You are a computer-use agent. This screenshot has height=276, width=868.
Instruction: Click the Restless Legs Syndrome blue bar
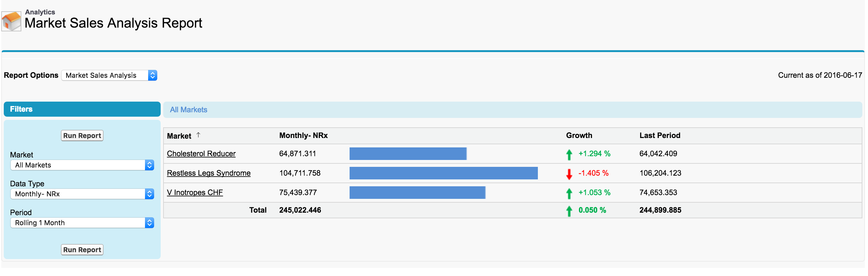(x=443, y=173)
